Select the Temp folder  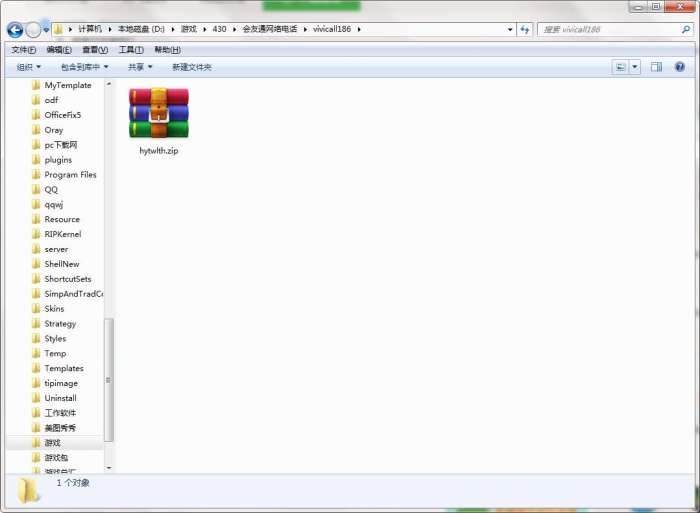click(55, 353)
